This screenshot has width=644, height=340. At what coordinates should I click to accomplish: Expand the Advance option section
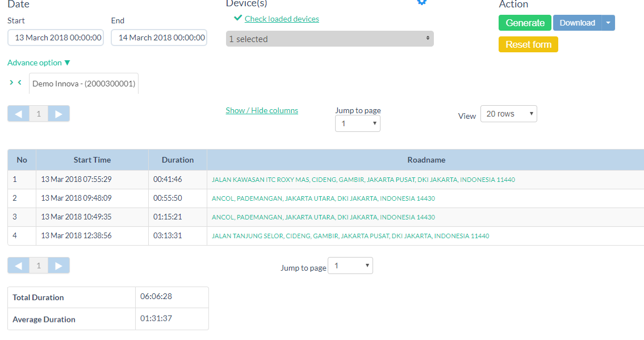coord(39,63)
